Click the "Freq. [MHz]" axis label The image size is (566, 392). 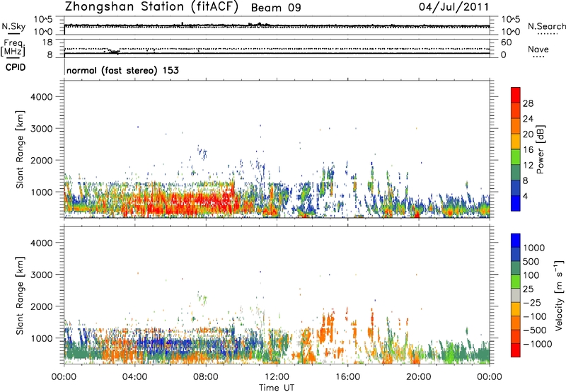tap(13, 48)
